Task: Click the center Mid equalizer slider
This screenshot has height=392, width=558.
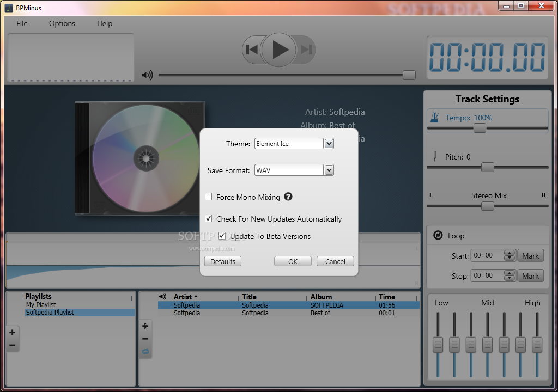Action: (x=487, y=345)
